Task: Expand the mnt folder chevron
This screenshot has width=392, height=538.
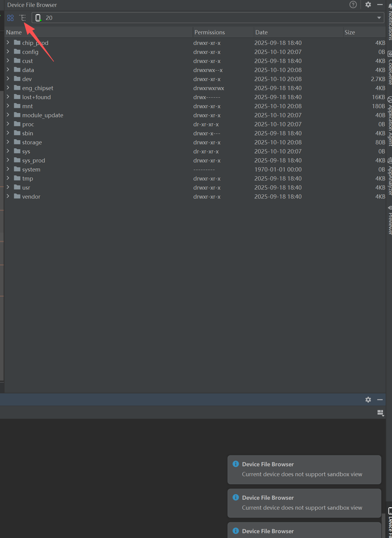Action: click(8, 106)
